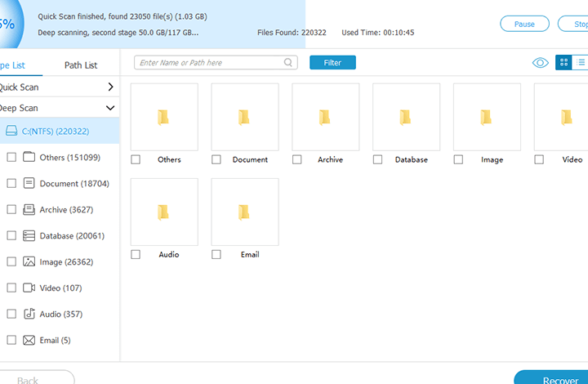
Task: Tick checkbox under Email folder thumbnail
Action: [x=216, y=255]
